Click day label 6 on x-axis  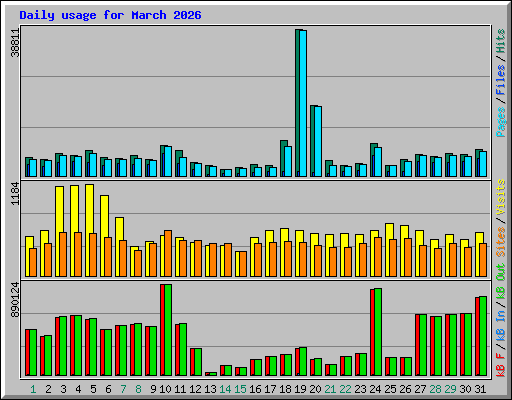(108, 389)
